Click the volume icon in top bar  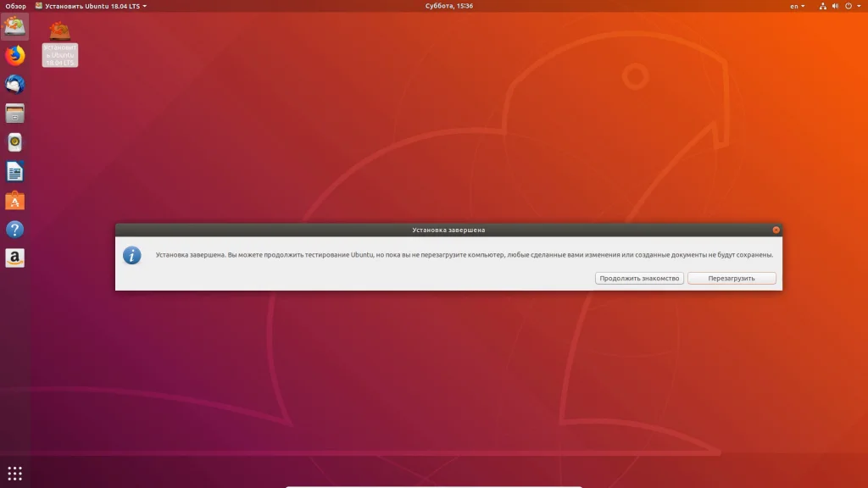(x=835, y=6)
